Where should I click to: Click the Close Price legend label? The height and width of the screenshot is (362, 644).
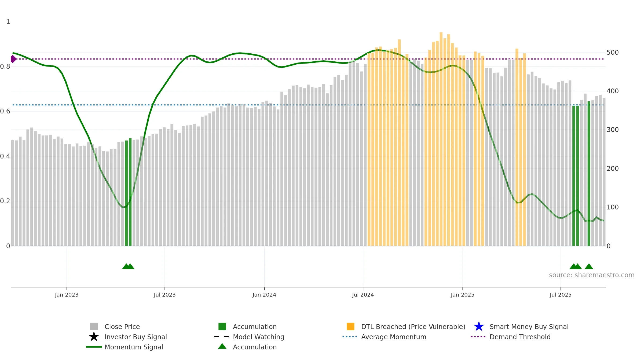coord(122,327)
